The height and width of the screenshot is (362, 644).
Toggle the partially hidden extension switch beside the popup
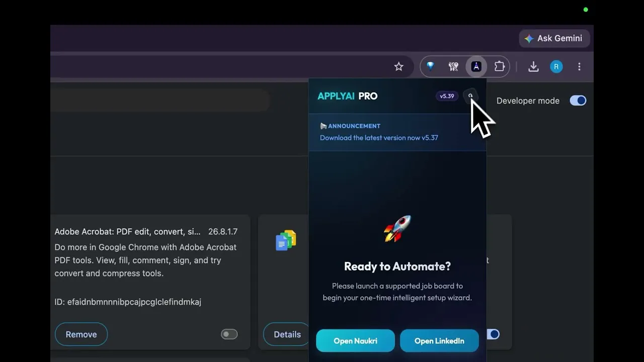(x=493, y=334)
